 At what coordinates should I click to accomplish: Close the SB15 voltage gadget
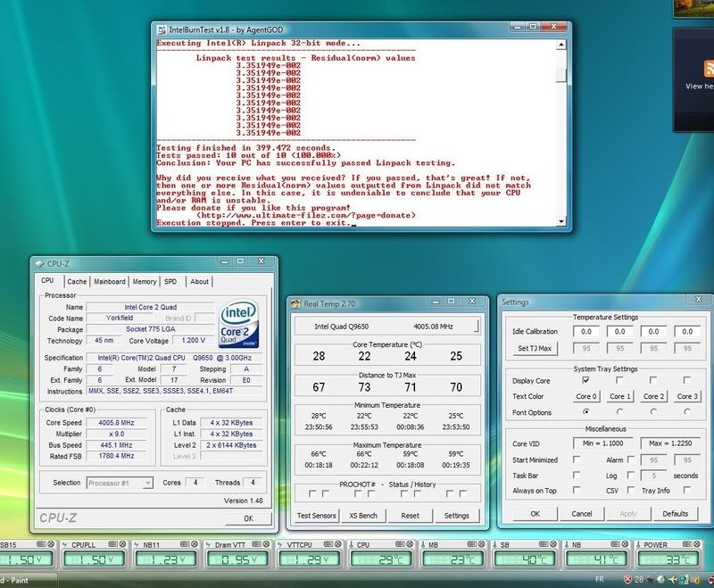51,544
